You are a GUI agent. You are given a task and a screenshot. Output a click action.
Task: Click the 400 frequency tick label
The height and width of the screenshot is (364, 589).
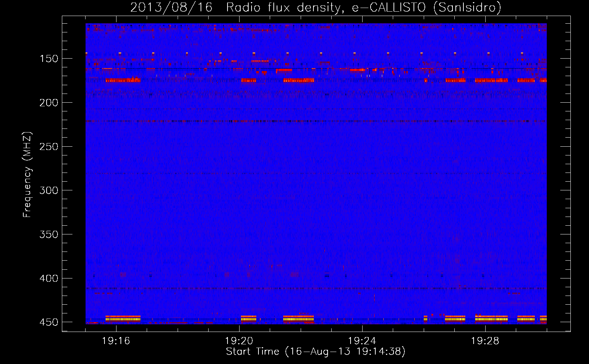point(49,278)
